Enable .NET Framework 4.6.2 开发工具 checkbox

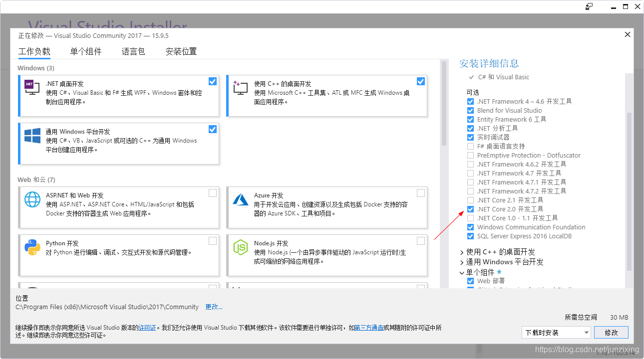click(x=470, y=164)
